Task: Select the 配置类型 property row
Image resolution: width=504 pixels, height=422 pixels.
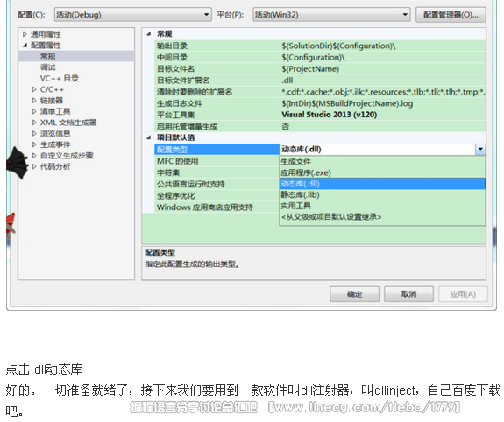Action: tap(217, 150)
